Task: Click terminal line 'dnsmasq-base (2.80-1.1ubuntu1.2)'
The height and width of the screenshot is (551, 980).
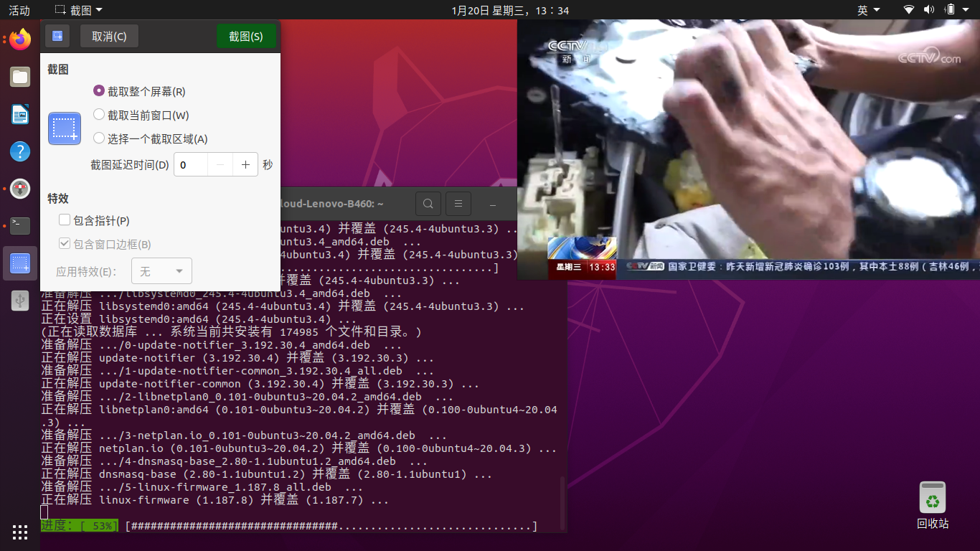Action: tap(267, 474)
